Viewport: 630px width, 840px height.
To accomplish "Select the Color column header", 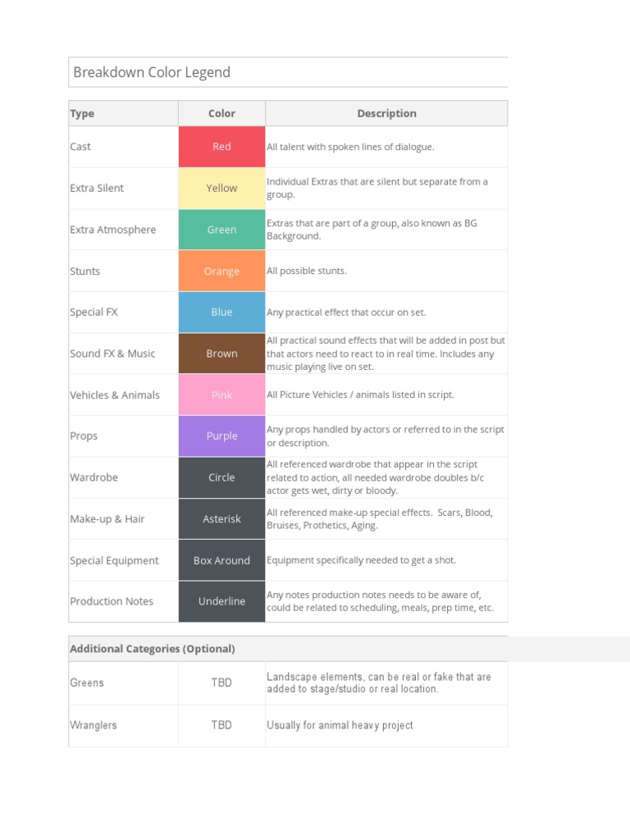I will (x=221, y=113).
